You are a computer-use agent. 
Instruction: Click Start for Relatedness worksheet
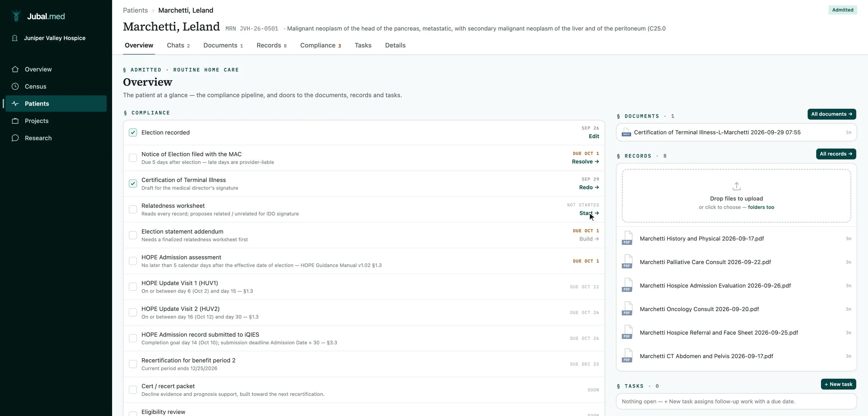[589, 213]
